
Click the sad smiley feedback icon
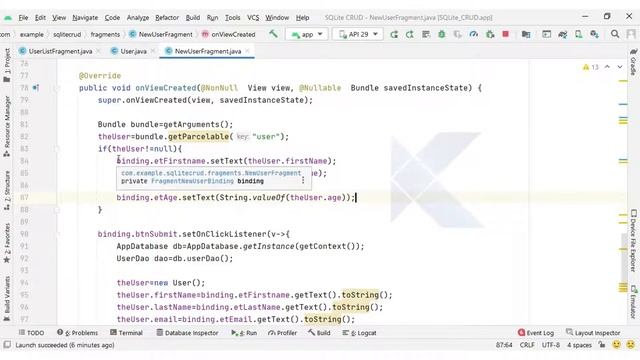(x=631, y=344)
